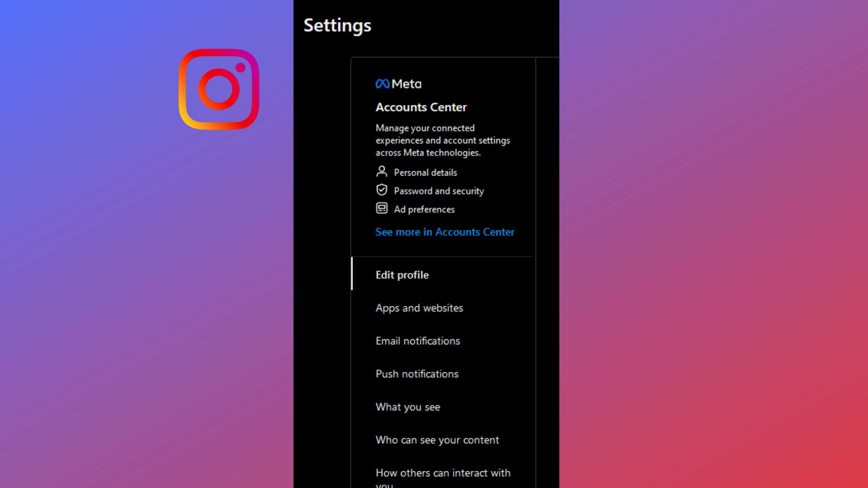Click the Meta infinity logo
Image resolution: width=868 pixels, height=488 pixels.
(x=382, y=84)
